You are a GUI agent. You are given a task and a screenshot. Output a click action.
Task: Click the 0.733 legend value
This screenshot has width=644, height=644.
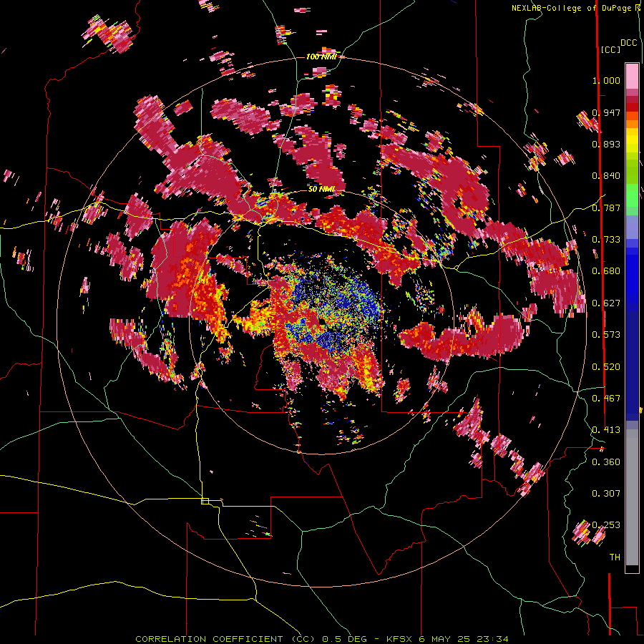tap(606, 240)
